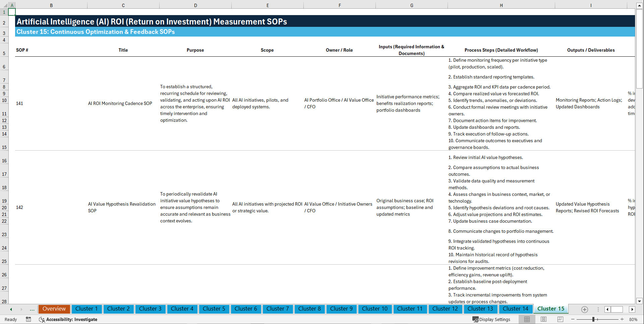Click the scroll-up arrow on vertical scrollbar
This screenshot has height=324, width=644.
[640, 5]
